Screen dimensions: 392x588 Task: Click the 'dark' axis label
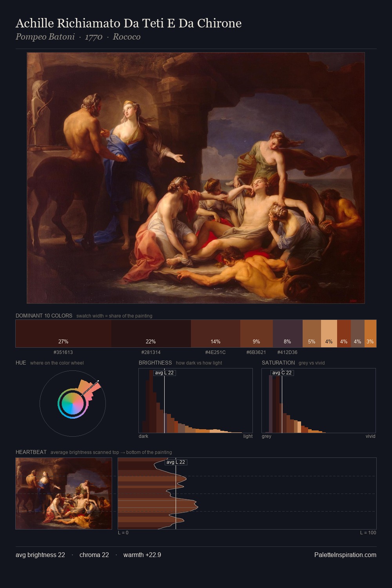point(143,436)
